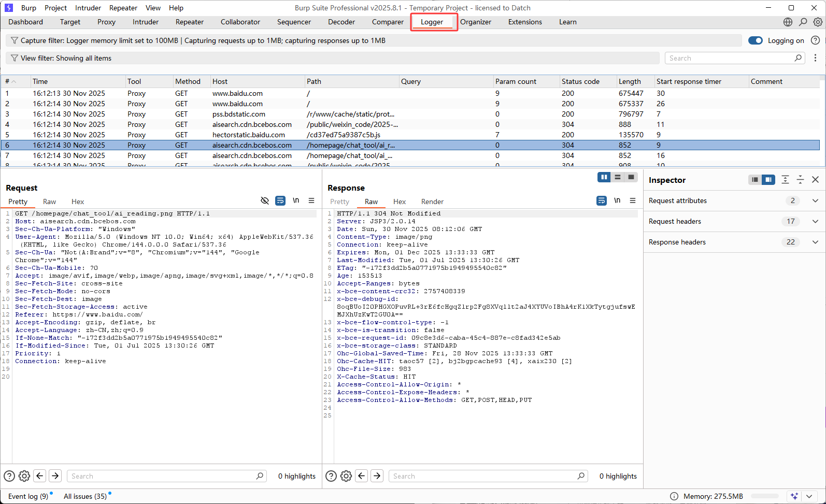Open the dropdown arrow beside the AI icon
The width and height of the screenshot is (826, 504).
(809, 496)
